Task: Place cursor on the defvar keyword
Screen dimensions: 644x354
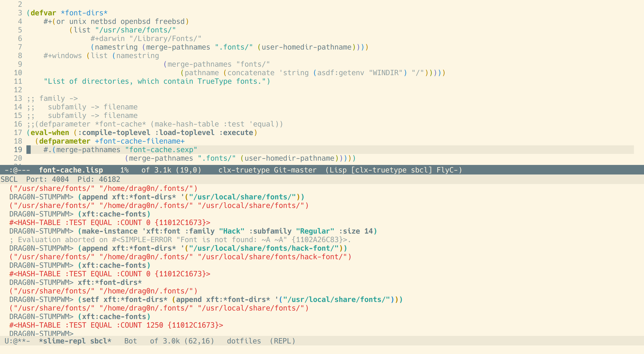Action: tap(43, 13)
